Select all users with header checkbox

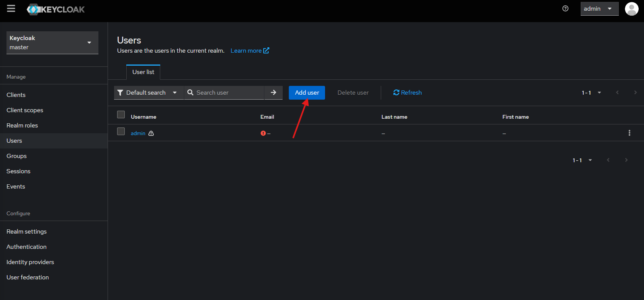121,115
